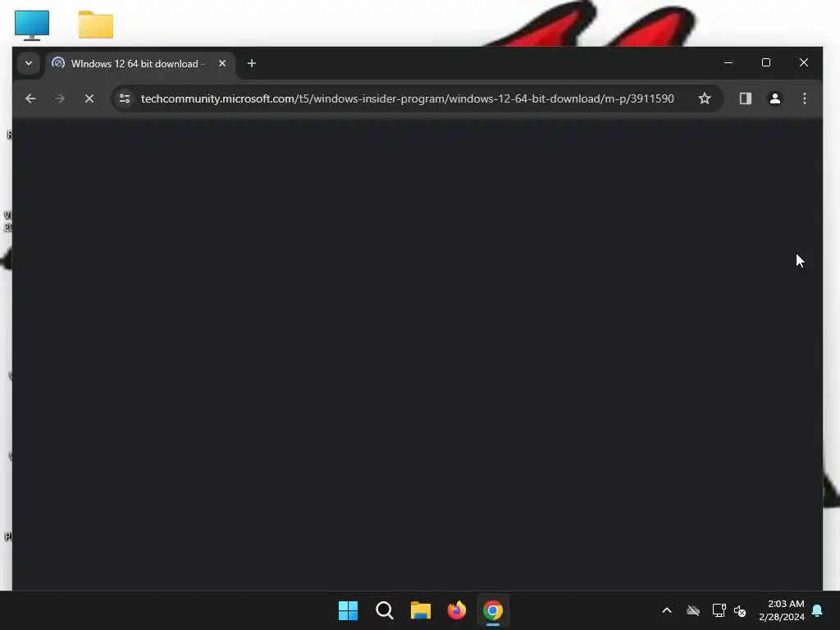Show hidden system tray icons

click(x=666, y=610)
